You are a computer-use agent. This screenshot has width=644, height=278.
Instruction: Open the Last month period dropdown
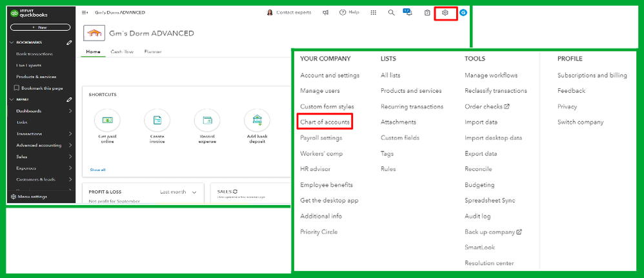click(x=178, y=192)
